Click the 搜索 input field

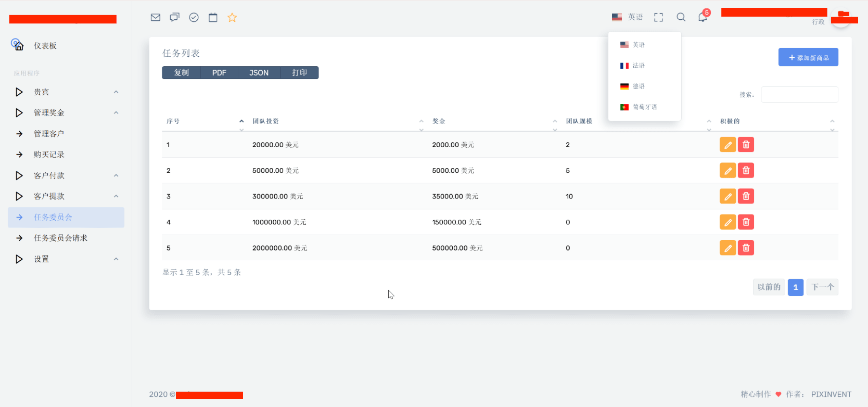(x=799, y=95)
